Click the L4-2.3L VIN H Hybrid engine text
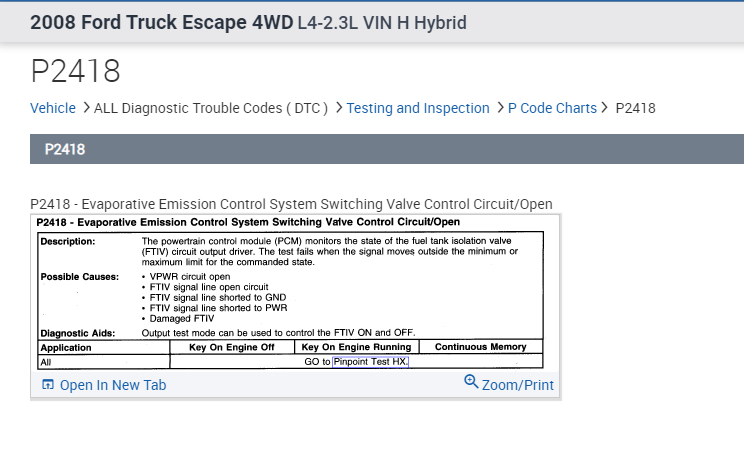The width and height of the screenshot is (744, 450). (x=382, y=22)
